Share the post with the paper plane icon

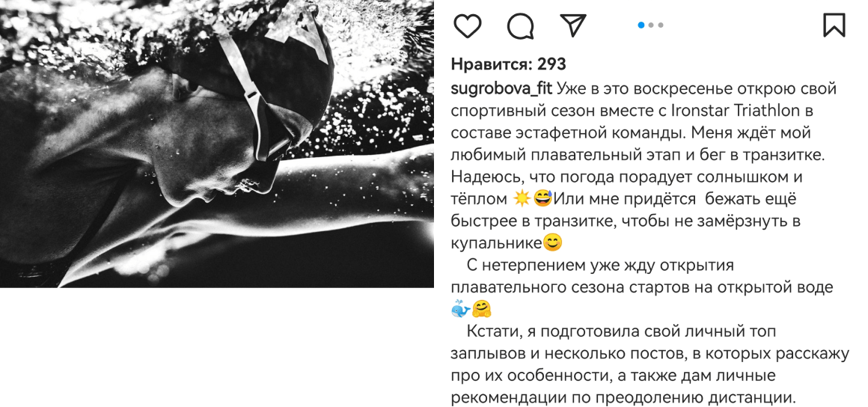[573, 25]
